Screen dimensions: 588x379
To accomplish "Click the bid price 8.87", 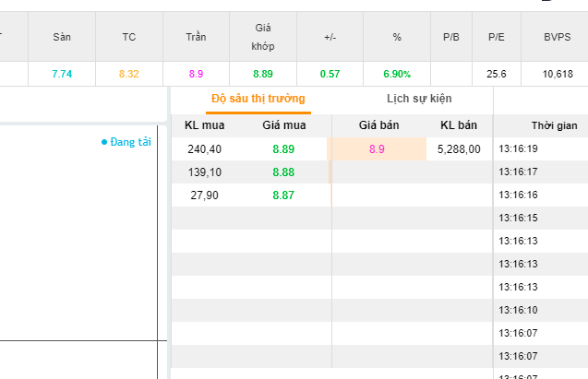I will [283, 195].
